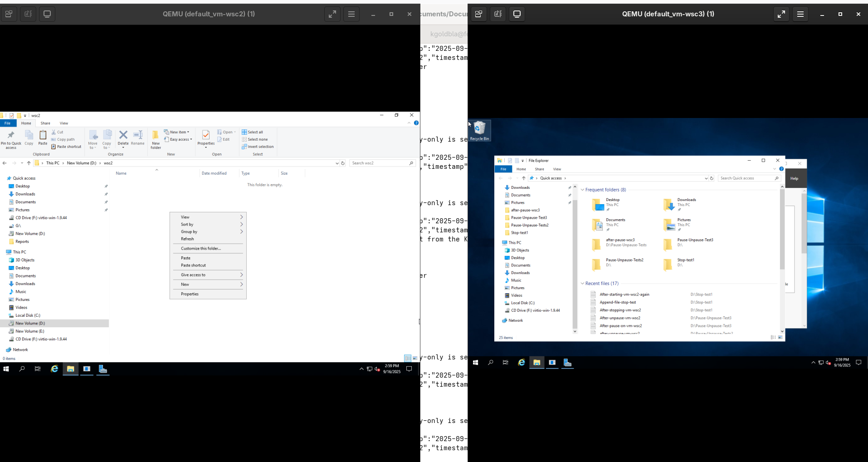Expand the Easy access dropdown in wsc2 ribbon
Image resolution: width=868 pixels, height=462 pixels.
(178, 139)
